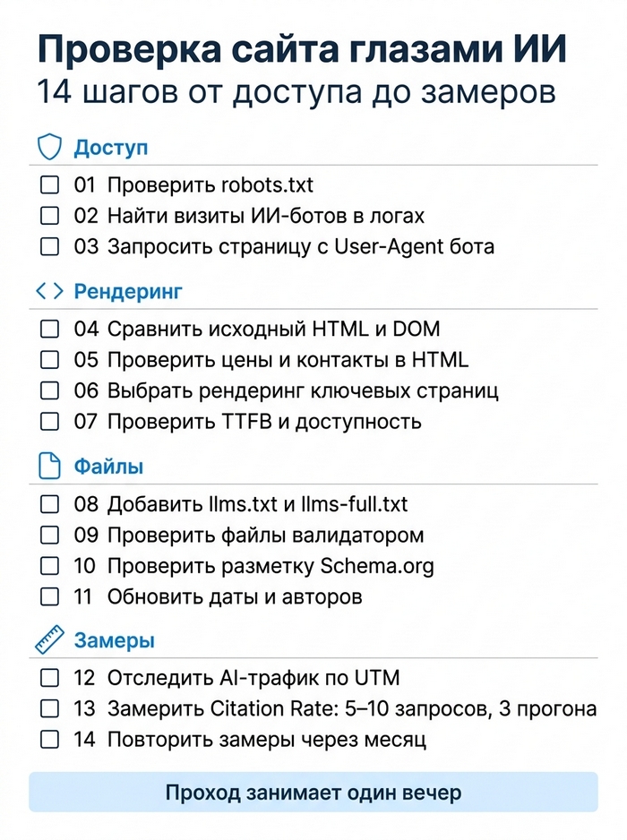Check the box for Проверить robots.txt
This screenshot has width=627, height=840.
pos(50,184)
